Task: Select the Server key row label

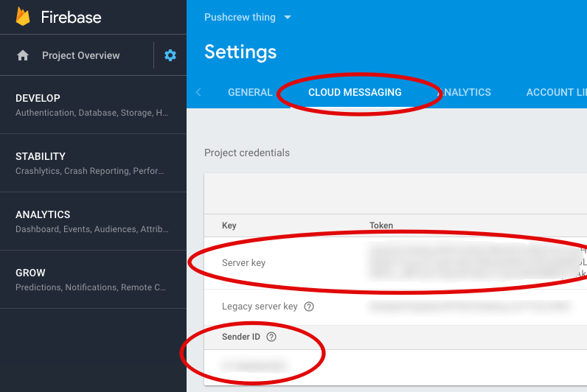Action: pyautogui.click(x=243, y=262)
